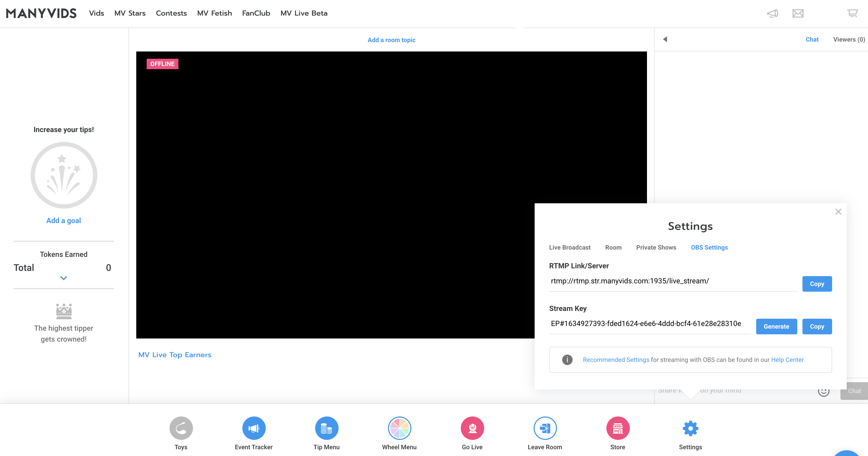Open the Toys icon
The width and height of the screenshot is (868, 456).
181,428
